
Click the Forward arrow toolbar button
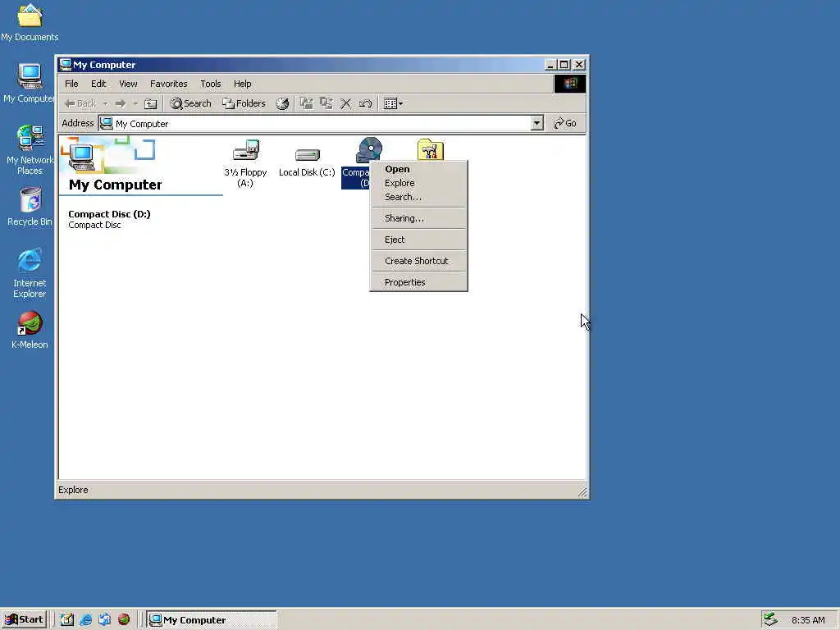pyautogui.click(x=121, y=103)
